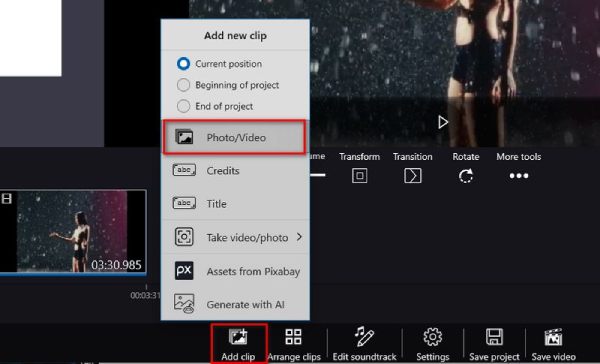
Task: Adjust the volume slider line
Action: pos(318,175)
